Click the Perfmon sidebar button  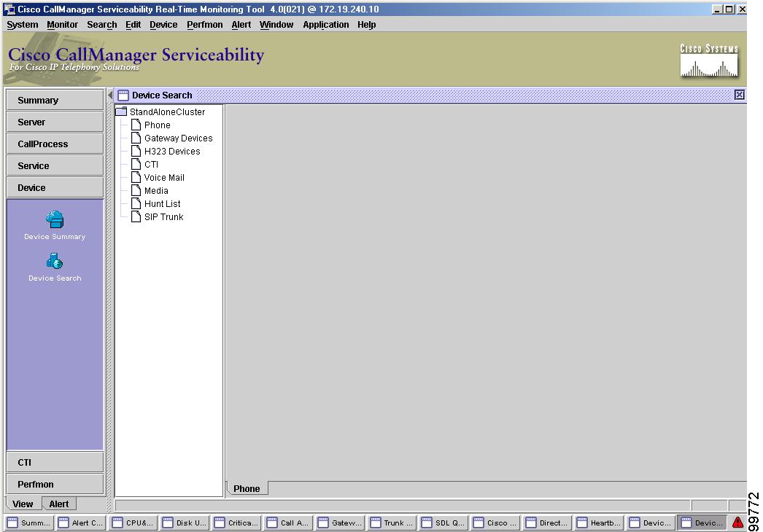pyautogui.click(x=55, y=485)
